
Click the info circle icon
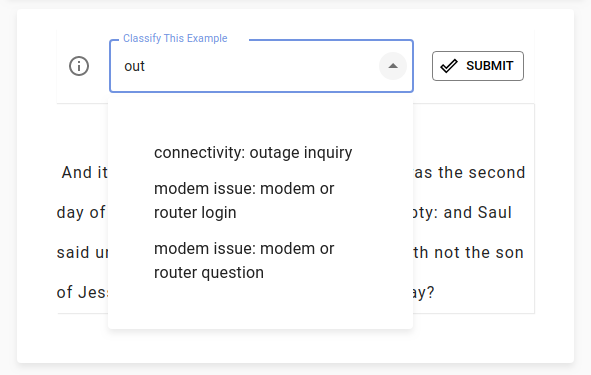pos(79,66)
